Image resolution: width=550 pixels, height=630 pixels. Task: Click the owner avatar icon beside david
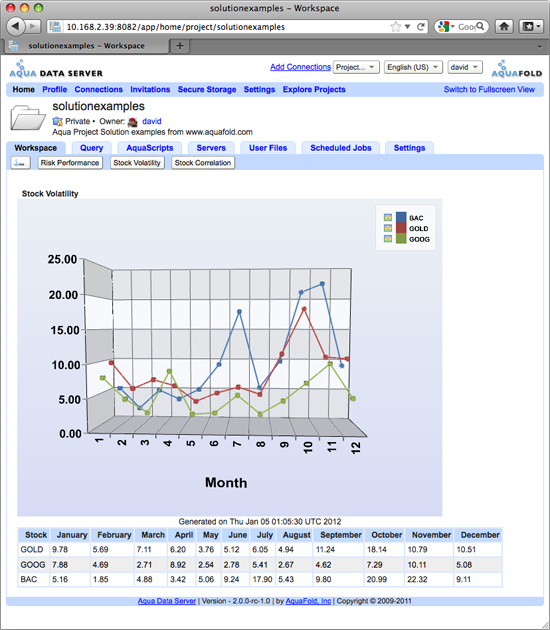(133, 121)
